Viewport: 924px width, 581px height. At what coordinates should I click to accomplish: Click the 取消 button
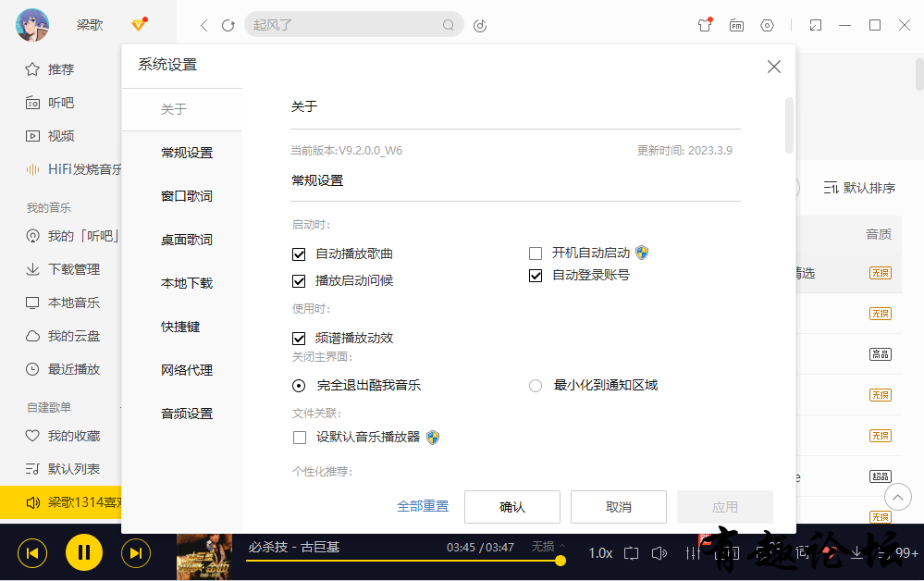coord(619,507)
